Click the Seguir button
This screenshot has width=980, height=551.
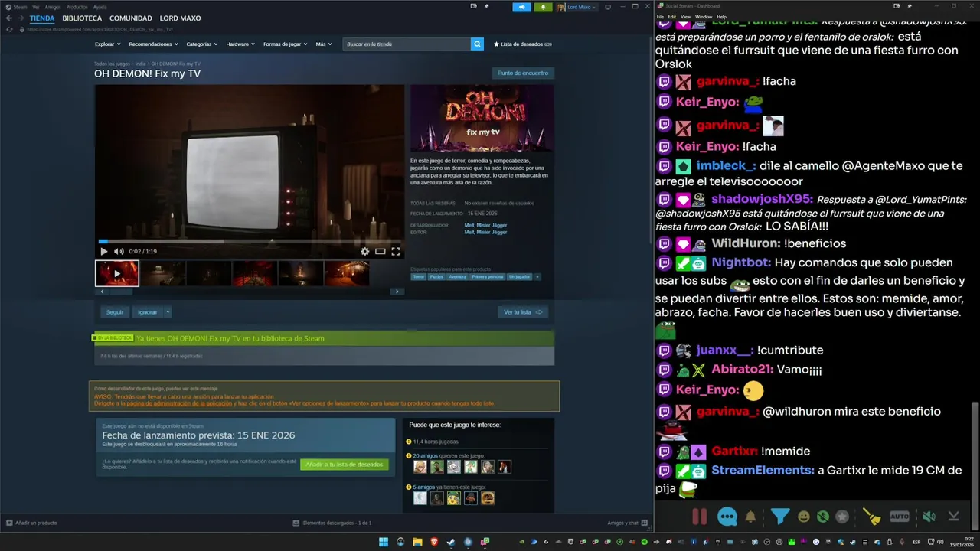click(x=115, y=312)
